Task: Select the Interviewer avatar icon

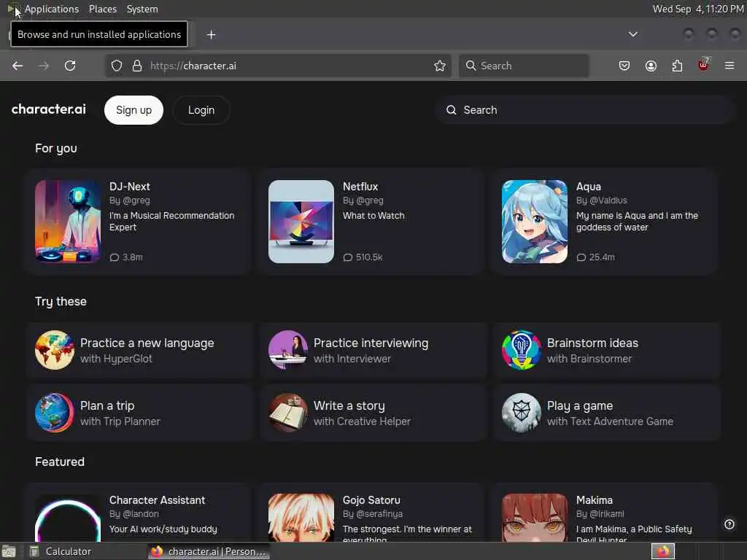Action: [x=287, y=350]
